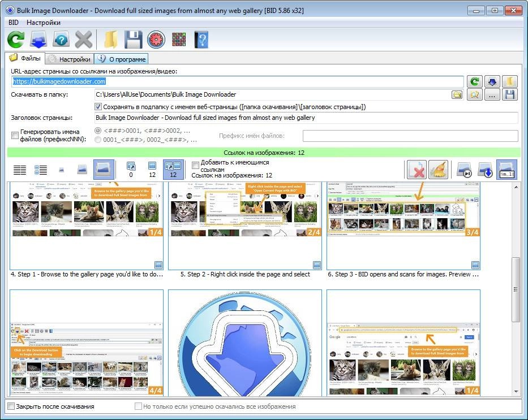The width and height of the screenshot is (528, 420).
Task: Click the broom cleanup icon
Action: pyautogui.click(x=438, y=170)
